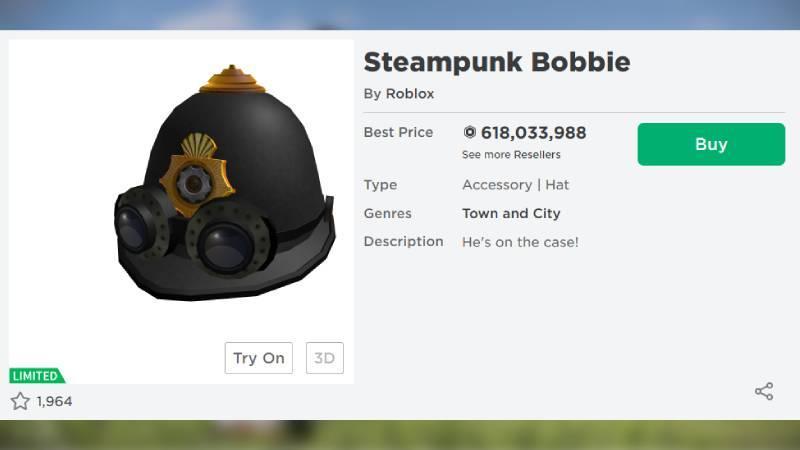This screenshot has width=800, height=450.
Task: Click the Best Price label
Action: [398, 133]
